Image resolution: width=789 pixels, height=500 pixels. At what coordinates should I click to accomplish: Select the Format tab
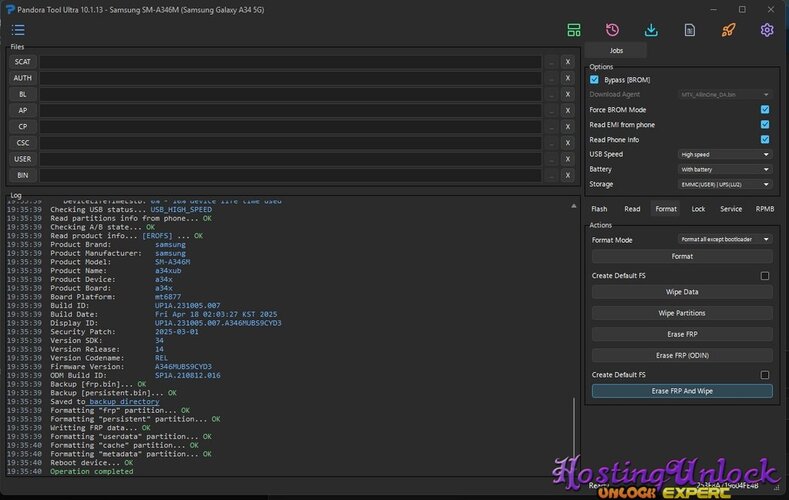tap(666, 209)
